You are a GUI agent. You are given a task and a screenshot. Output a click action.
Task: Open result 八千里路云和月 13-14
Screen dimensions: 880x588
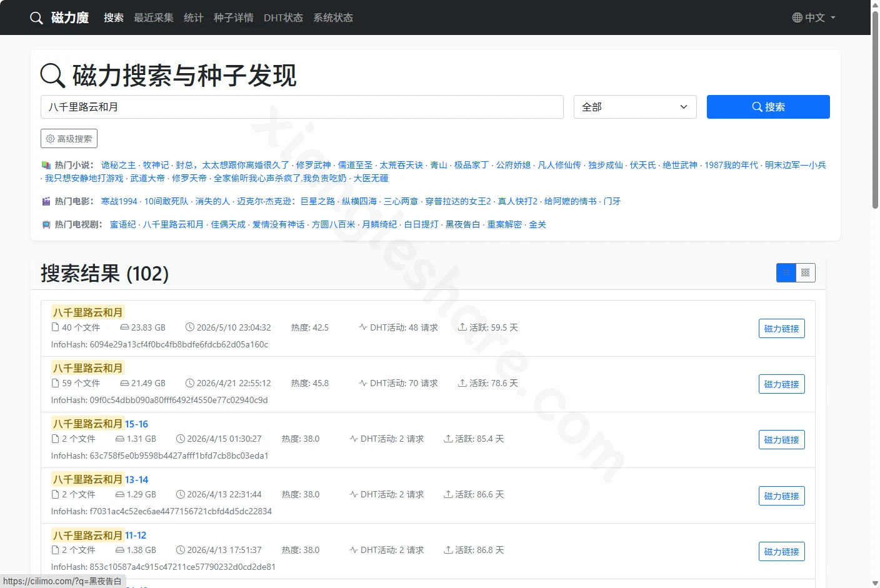click(x=100, y=479)
